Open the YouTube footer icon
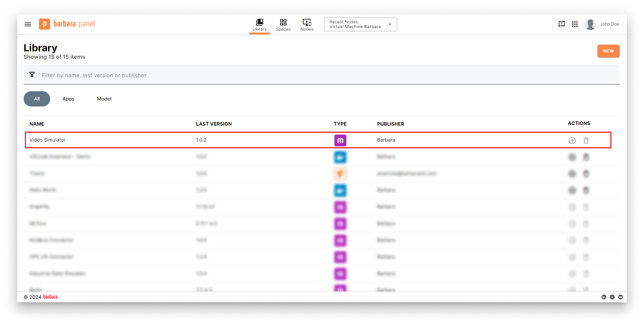 tap(620, 297)
